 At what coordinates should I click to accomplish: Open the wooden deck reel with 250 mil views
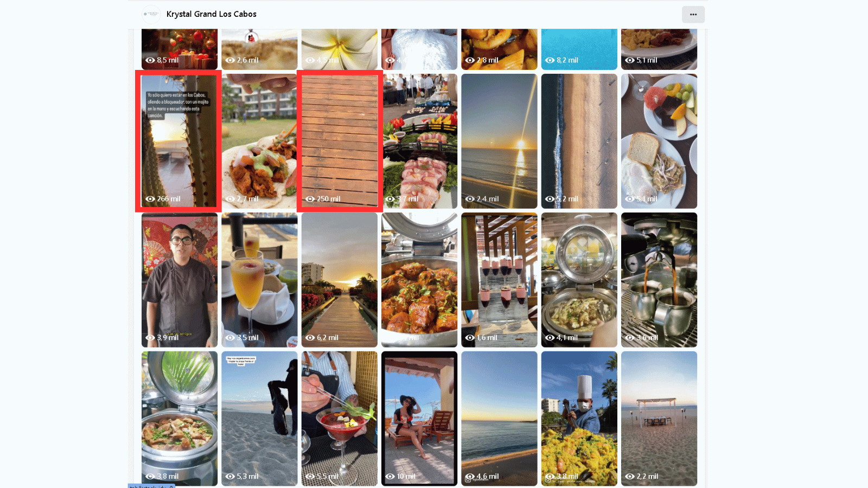(340, 141)
